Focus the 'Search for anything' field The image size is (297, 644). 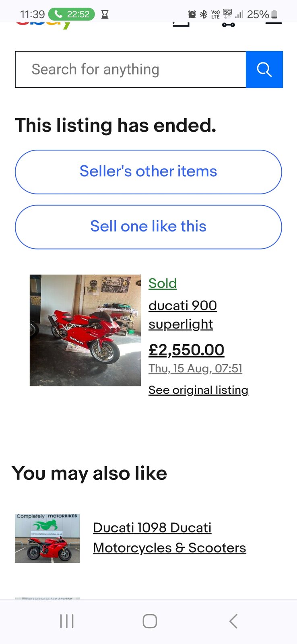130,69
